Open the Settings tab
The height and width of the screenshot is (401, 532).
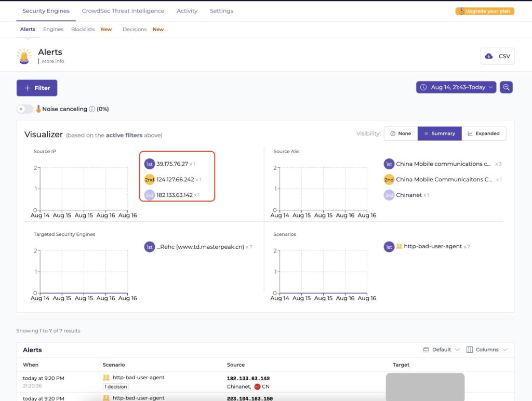[221, 11]
